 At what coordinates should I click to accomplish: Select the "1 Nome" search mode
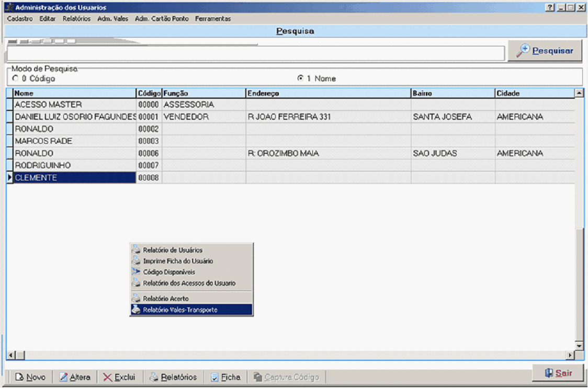tap(300, 78)
